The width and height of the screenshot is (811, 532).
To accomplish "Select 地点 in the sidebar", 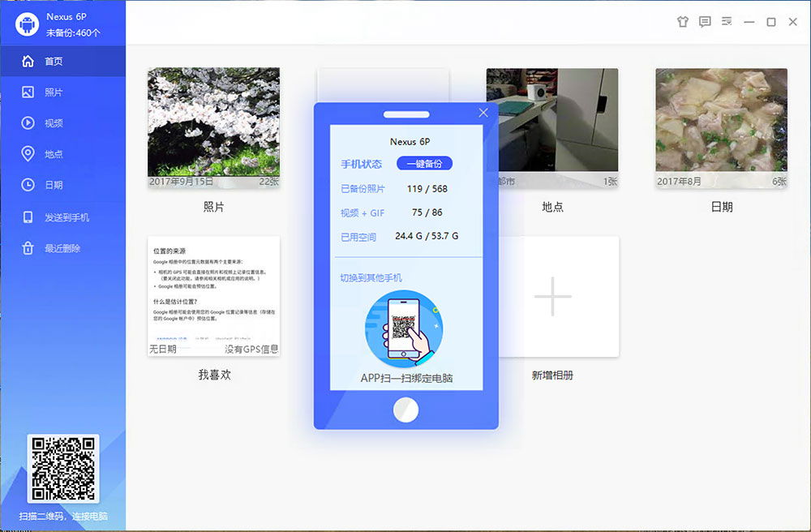I will coord(54,154).
